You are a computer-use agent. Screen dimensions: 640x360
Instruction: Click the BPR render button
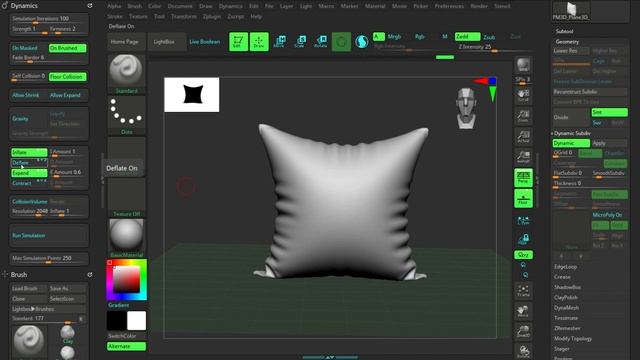click(523, 66)
